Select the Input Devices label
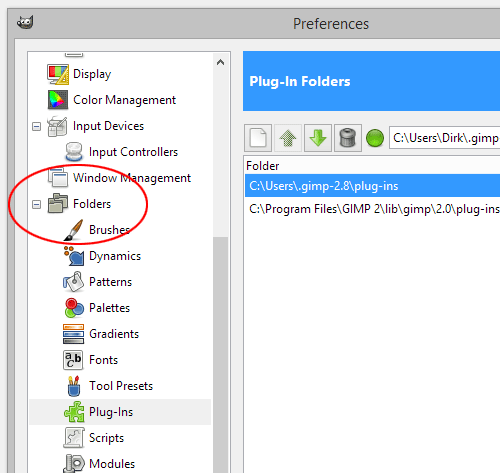Viewport: 500px width, 473px height. [108, 126]
